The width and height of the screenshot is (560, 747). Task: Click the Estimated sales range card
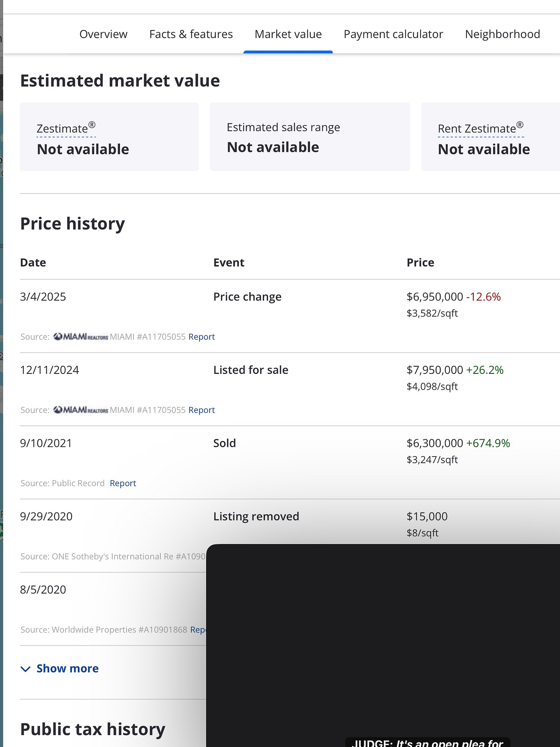click(310, 137)
